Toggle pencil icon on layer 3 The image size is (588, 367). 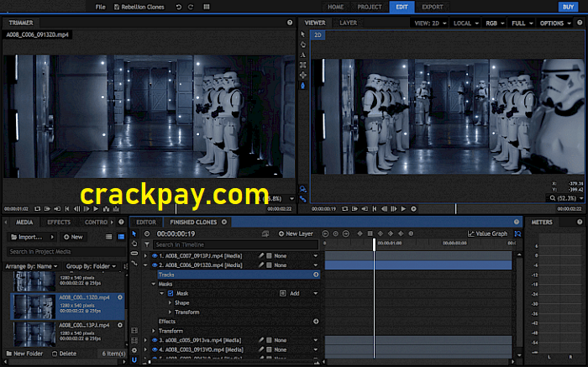[x=261, y=340]
